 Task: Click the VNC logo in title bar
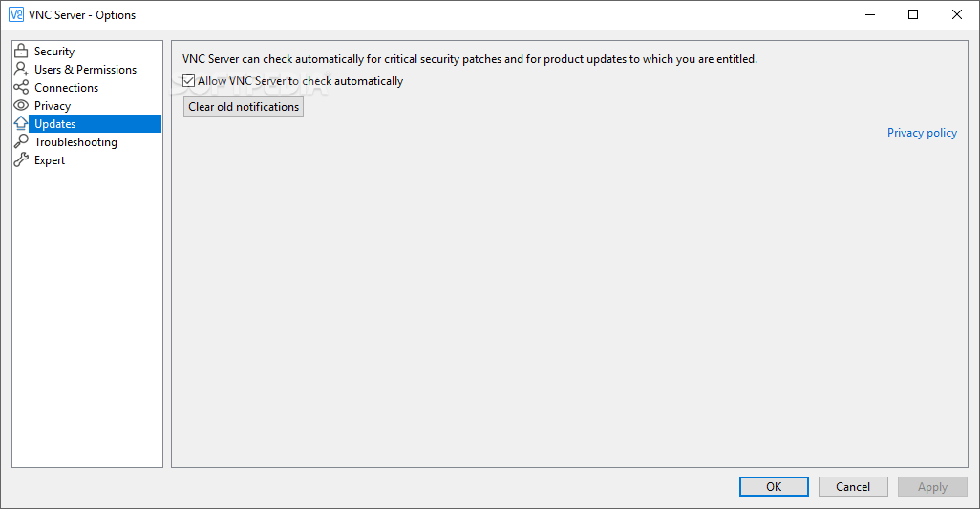pyautogui.click(x=15, y=14)
